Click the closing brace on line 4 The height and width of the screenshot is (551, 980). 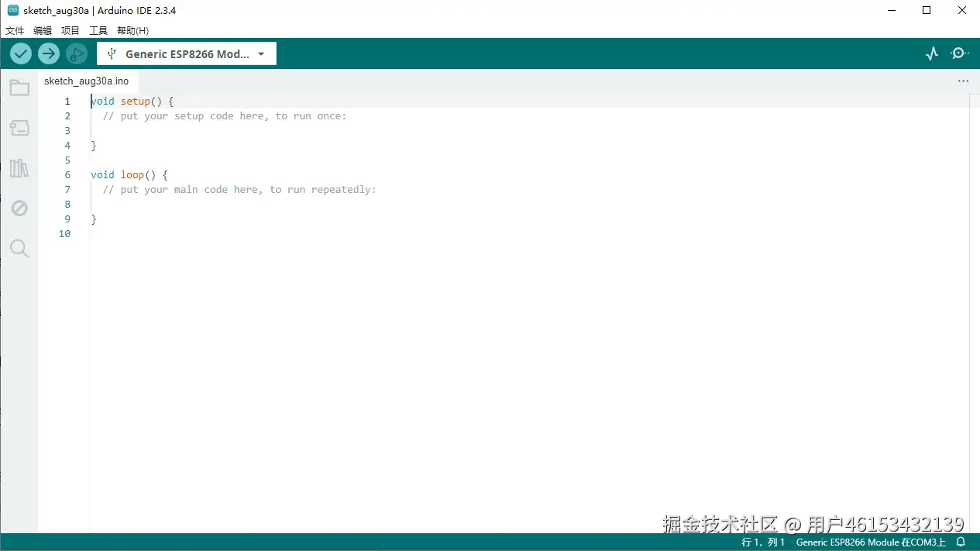94,146
